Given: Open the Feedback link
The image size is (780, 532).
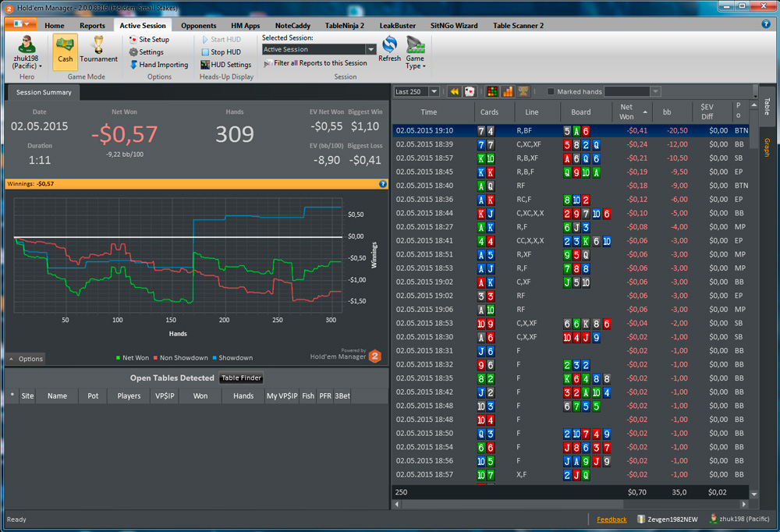Looking at the screenshot, I should (x=612, y=520).
